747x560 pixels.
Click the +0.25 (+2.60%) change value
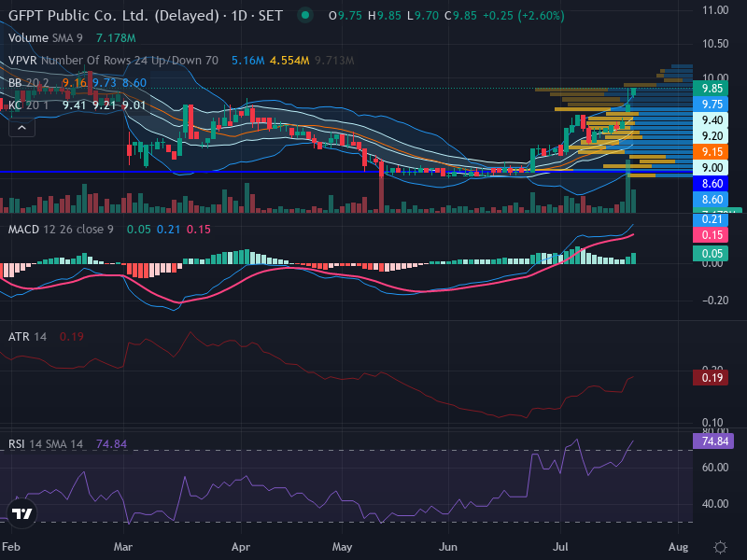click(524, 16)
